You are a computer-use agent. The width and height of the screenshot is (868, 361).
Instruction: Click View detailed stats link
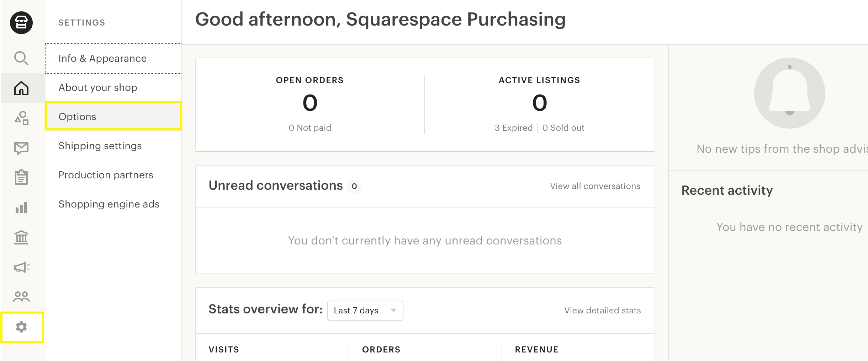(602, 311)
